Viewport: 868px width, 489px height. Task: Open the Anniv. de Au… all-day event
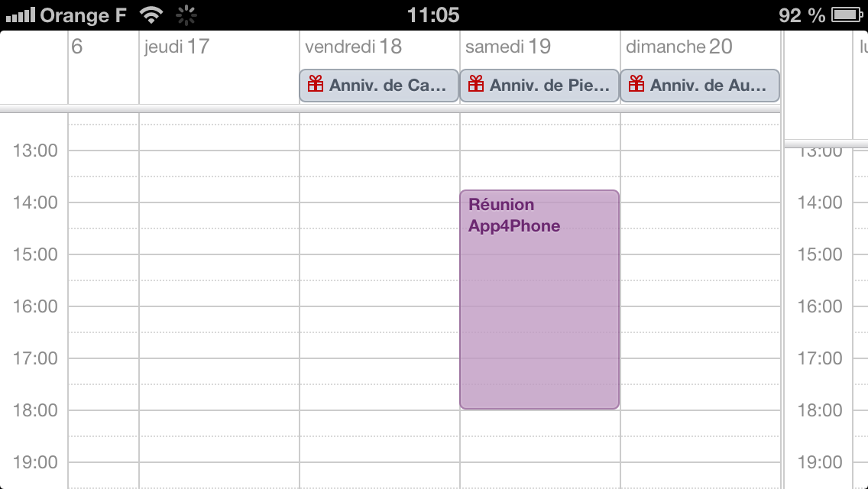tap(700, 86)
